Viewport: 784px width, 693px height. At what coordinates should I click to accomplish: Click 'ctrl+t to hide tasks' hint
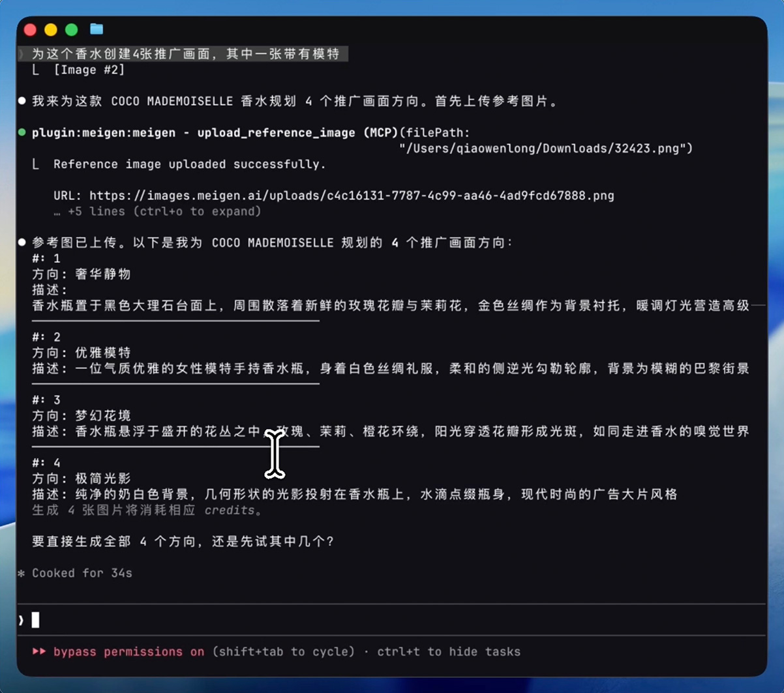pos(449,651)
